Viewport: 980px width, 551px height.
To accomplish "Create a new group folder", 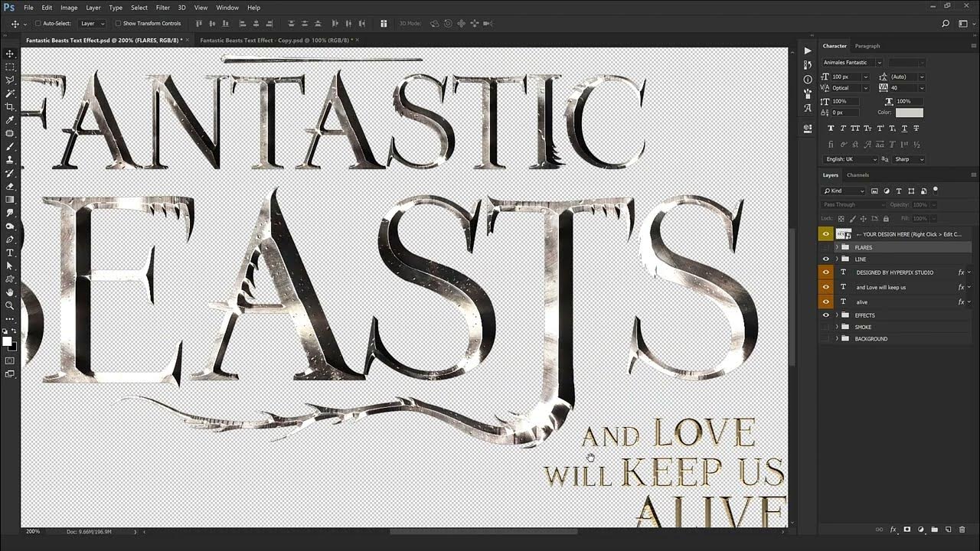I will tap(935, 530).
